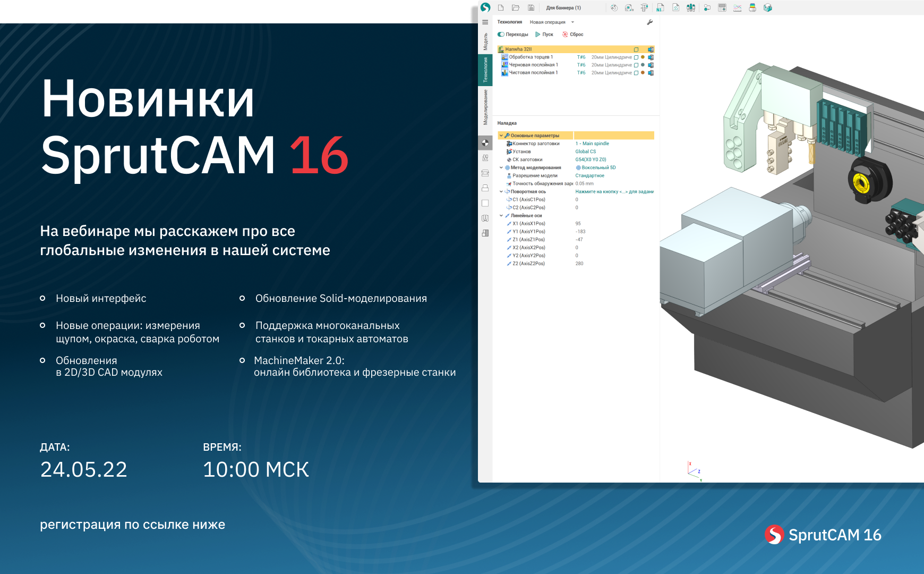Screen dimensions: 924x574
Task: Open the Установ value Global CS
Action: (x=586, y=151)
